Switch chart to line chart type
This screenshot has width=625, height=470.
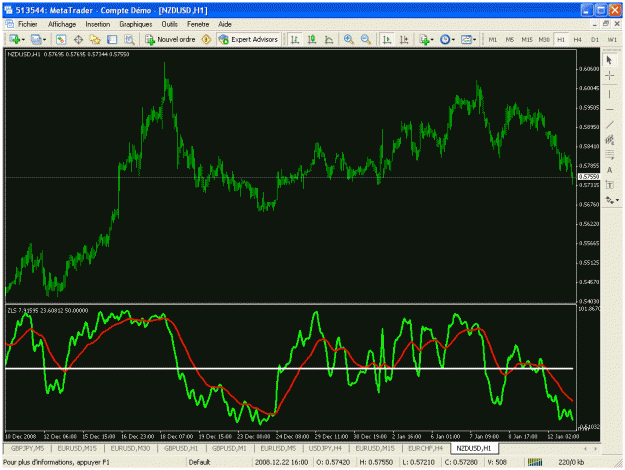(x=329, y=39)
